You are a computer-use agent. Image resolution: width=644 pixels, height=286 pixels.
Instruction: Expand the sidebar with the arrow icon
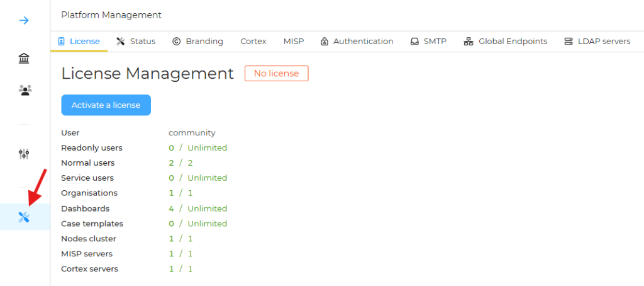click(x=24, y=20)
